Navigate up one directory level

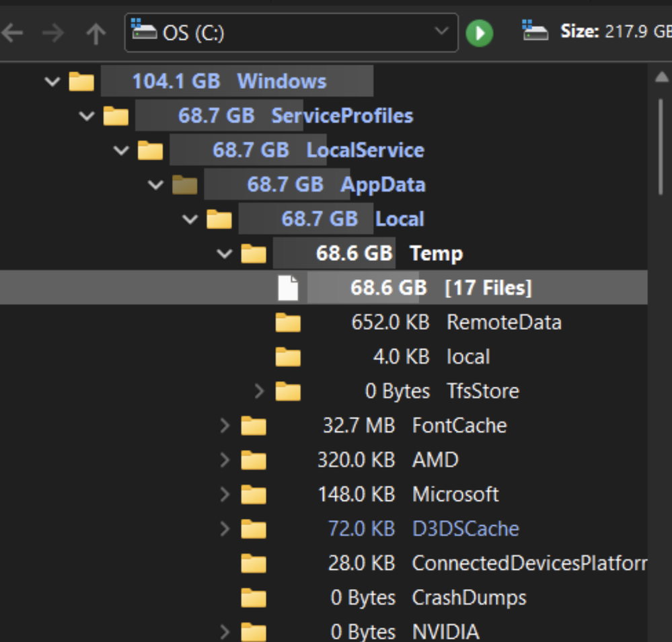pyautogui.click(x=96, y=34)
